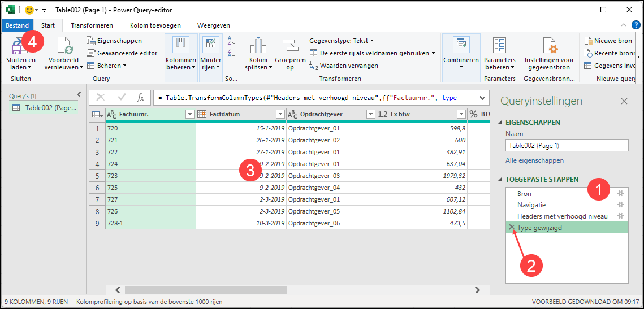
Task: Open the Bestand tab
Action: (x=18, y=25)
